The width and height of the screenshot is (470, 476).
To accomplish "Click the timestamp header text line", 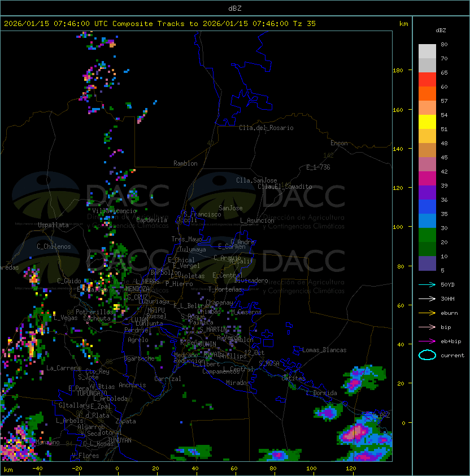I will pos(160,24).
